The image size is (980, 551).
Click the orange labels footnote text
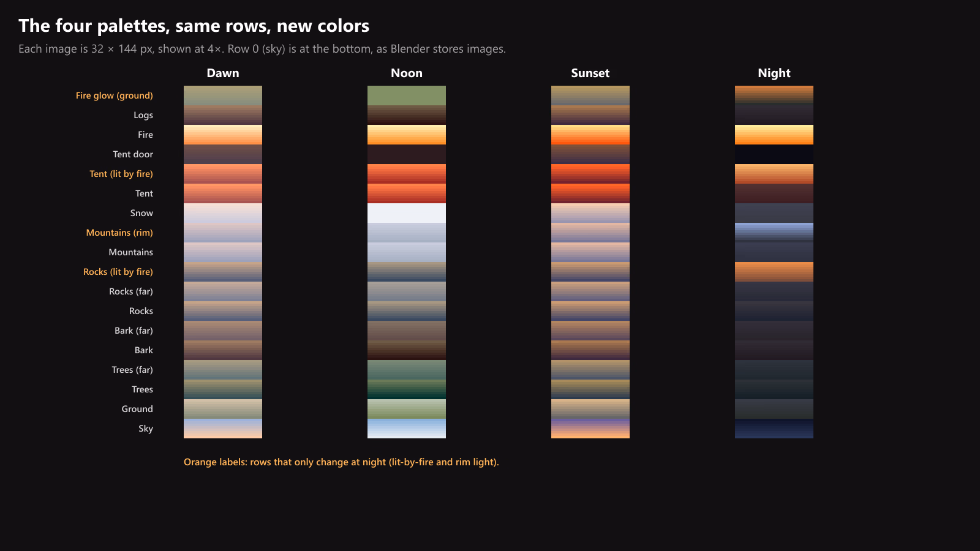tap(341, 462)
